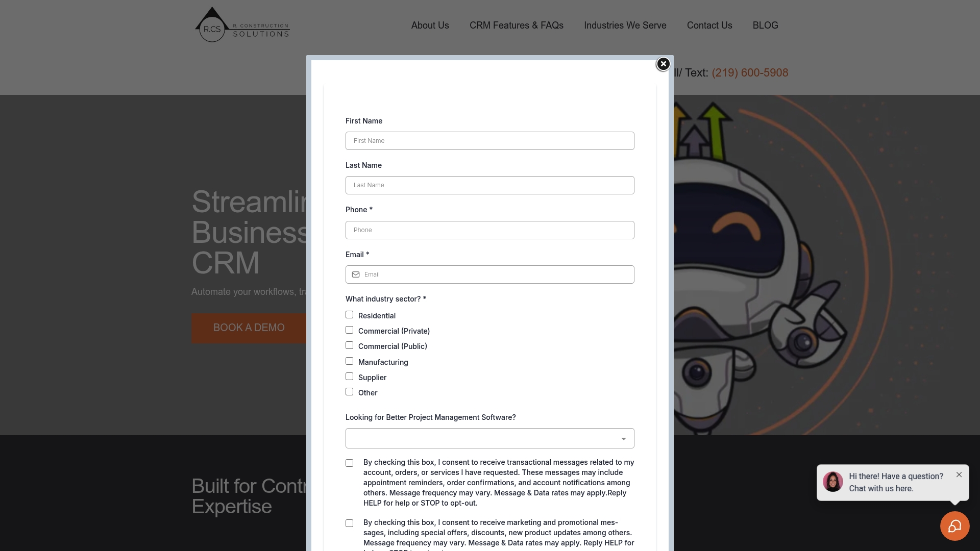Click into the Email input field
The image size is (980, 551).
[489, 274]
